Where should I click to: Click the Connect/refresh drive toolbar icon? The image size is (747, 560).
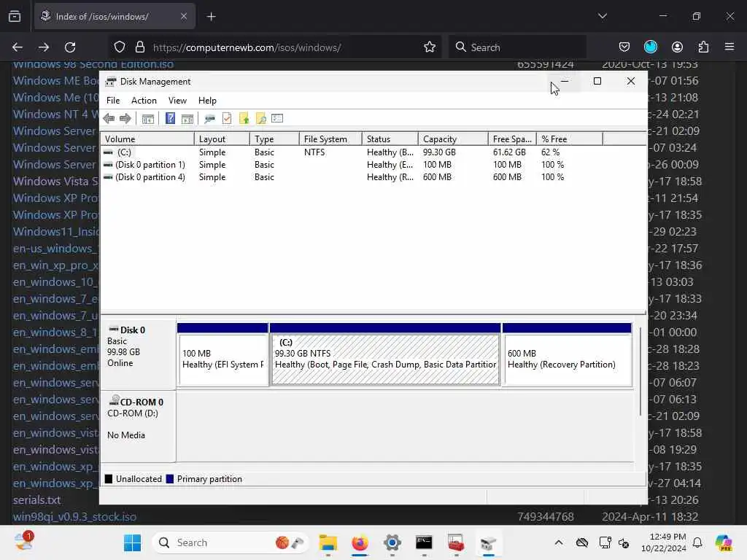(x=209, y=119)
